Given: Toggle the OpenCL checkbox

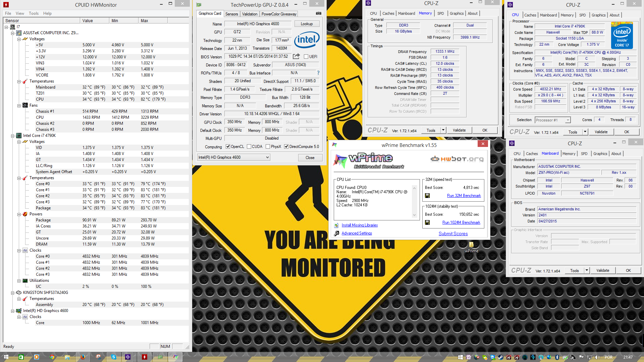Looking at the screenshot, I should click(x=228, y=147).
